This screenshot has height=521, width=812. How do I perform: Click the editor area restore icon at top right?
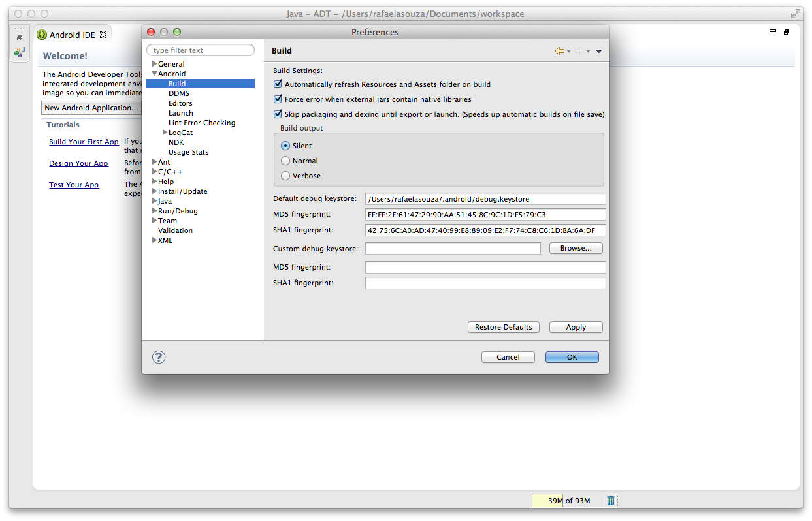coord(787,31)
